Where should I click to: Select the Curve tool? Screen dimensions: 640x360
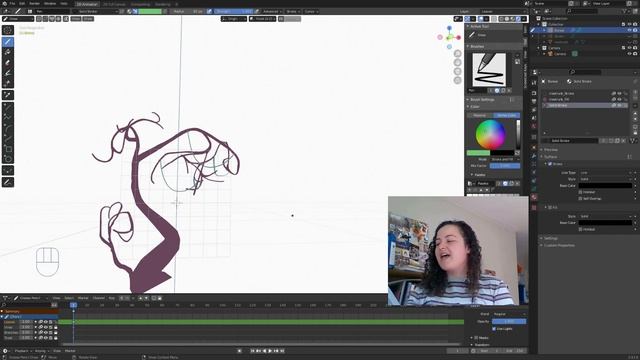tap(8, 138)
